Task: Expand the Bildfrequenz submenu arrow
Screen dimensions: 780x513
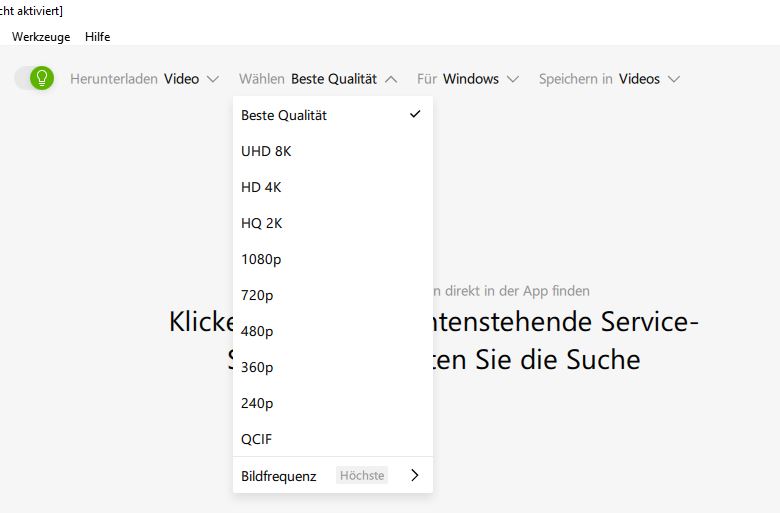Action: 414,476
